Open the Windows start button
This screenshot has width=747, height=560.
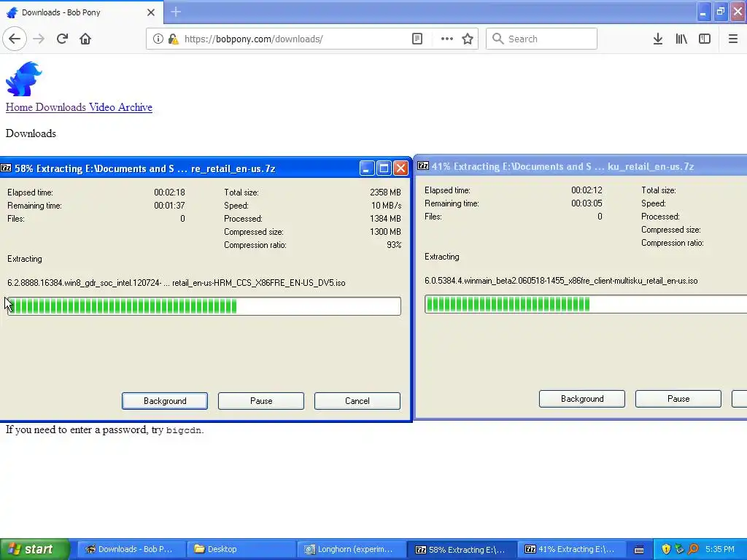click(x=35, y=549)
